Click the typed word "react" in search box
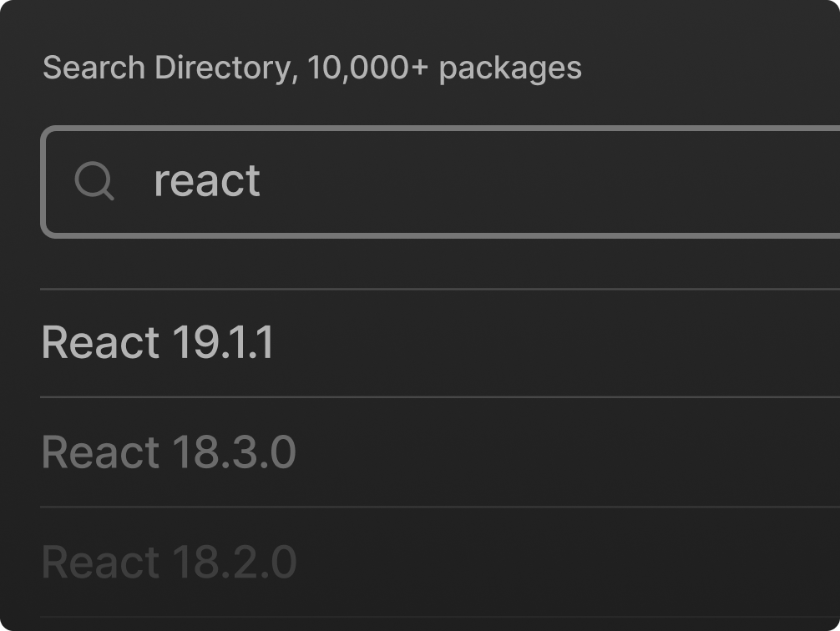The image size is (840, 631). pyautogui.click(x=207, y=181)
